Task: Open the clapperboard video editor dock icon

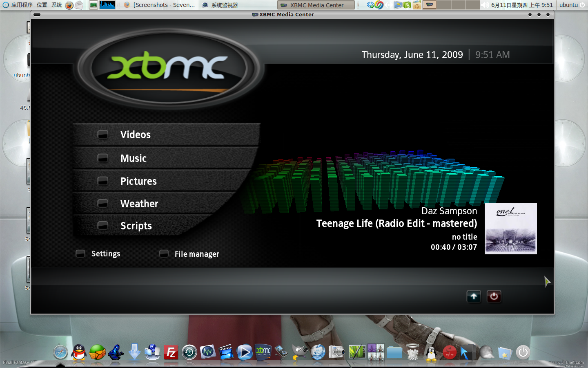Action: coord(226,352)
